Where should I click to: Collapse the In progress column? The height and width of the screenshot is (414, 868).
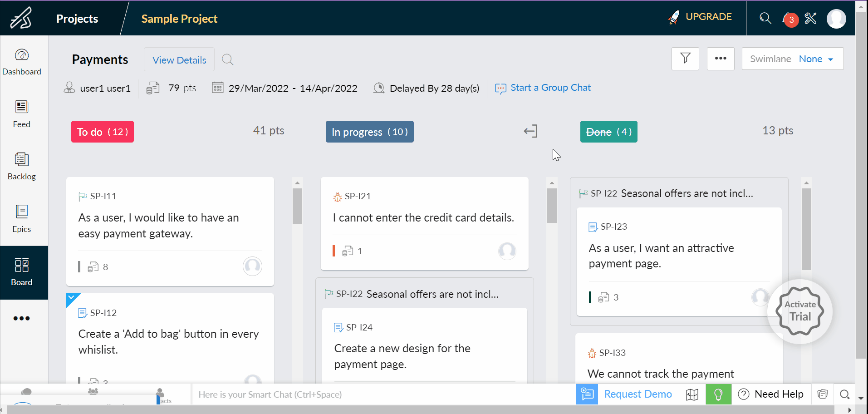[x=530, y=131]
